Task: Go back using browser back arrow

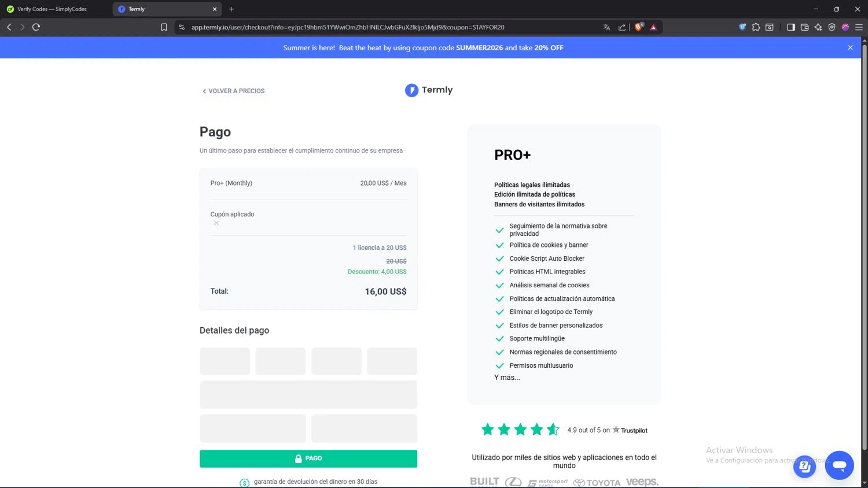Action: (x=9, y=27)
